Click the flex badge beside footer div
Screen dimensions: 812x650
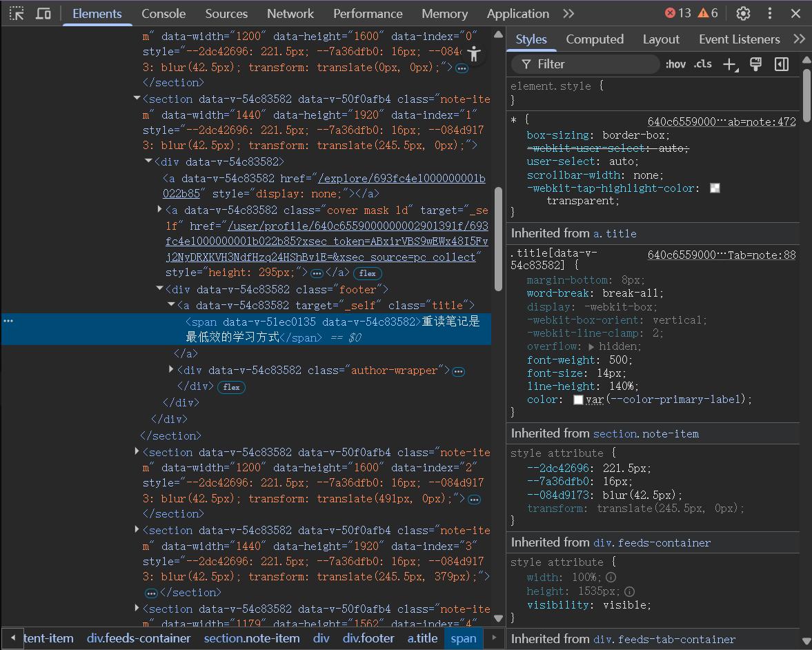pos(231,387)
